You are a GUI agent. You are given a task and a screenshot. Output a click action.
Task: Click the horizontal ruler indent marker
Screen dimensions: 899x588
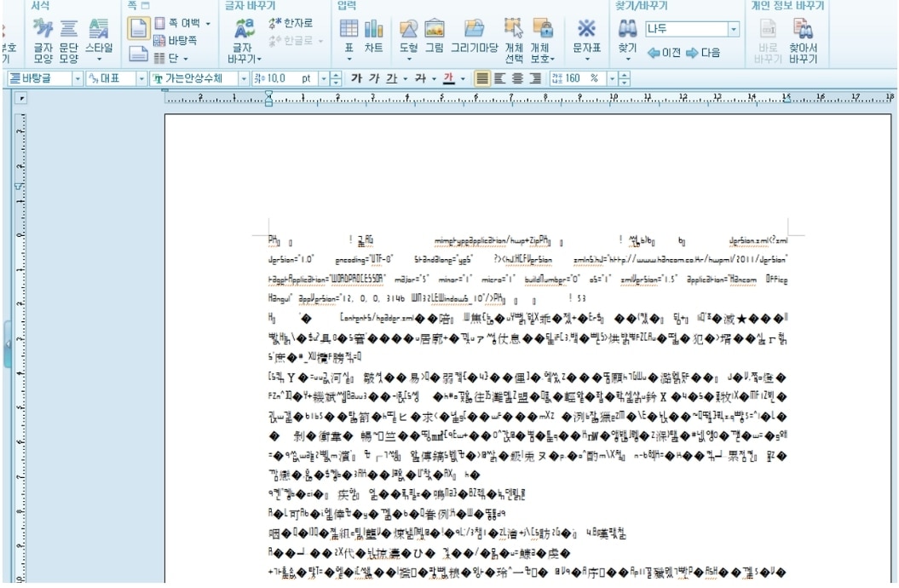[269, 99]
